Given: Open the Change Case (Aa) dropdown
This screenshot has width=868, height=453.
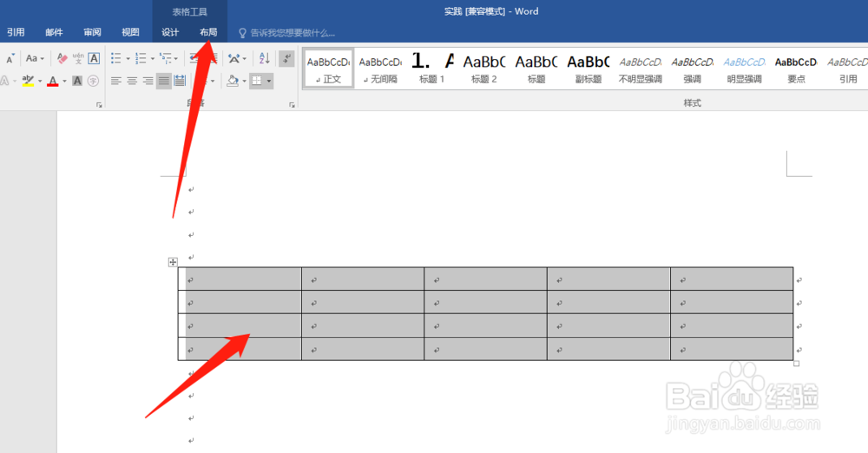Looking at the screenshot, I should click(35, 58).
